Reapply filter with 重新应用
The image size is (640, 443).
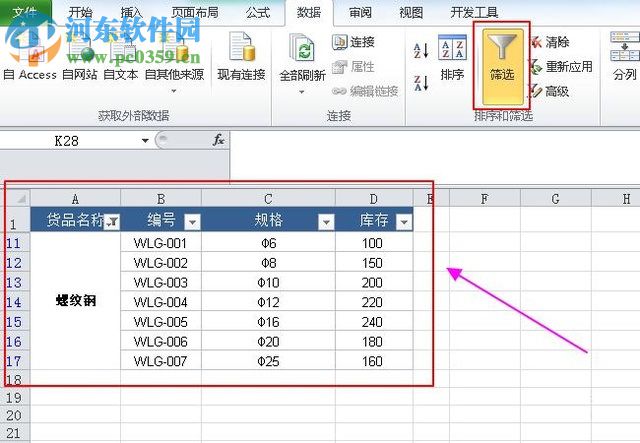pyautogui.click(x=561, y=67)
